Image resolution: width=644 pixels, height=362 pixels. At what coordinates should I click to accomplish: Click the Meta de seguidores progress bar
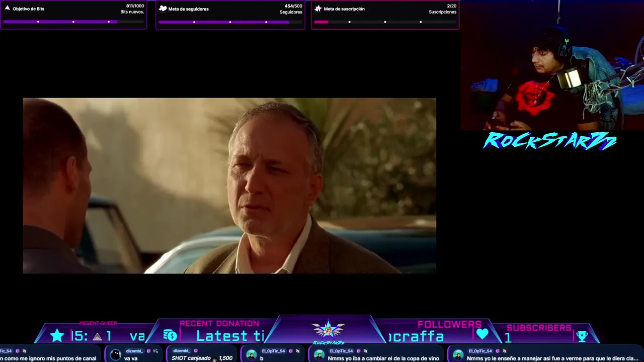(x=230, y=22)
